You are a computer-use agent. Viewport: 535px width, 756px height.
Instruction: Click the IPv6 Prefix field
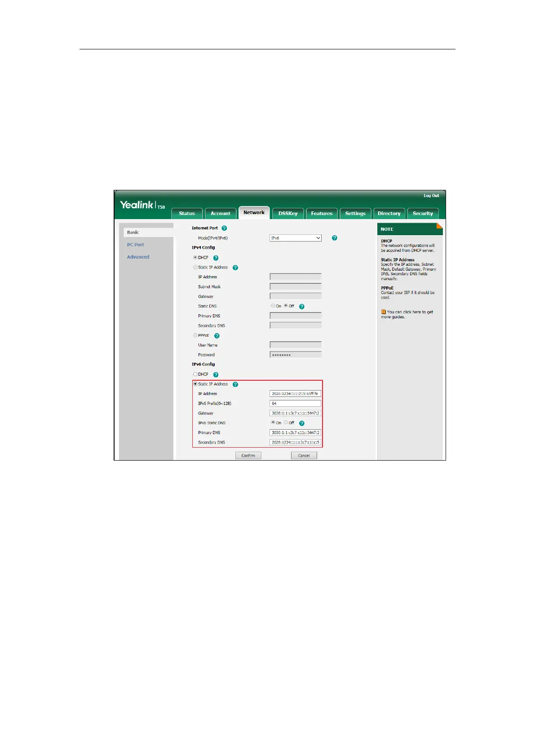pyautogui.click(x=296, y=403)
